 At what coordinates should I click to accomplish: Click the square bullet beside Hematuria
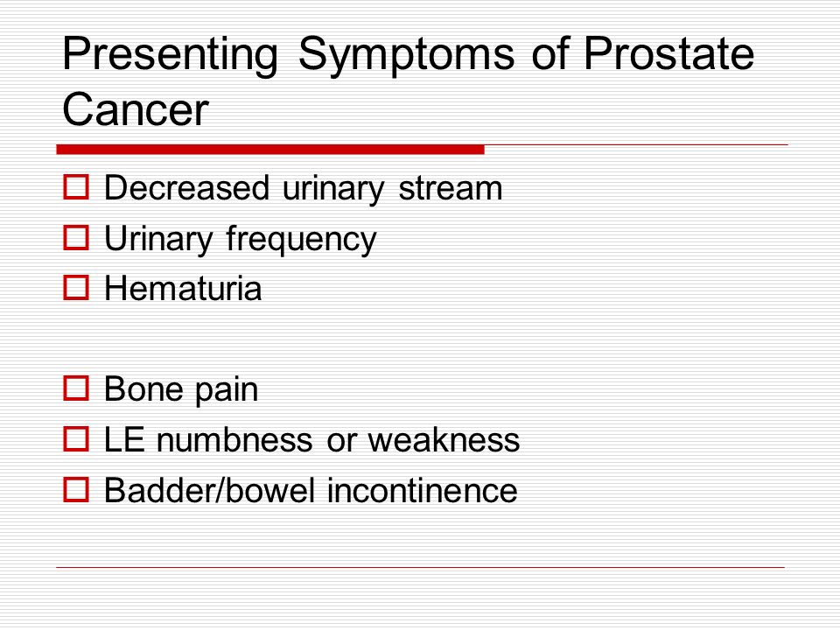pyautogui.click(x=76, y=288)
